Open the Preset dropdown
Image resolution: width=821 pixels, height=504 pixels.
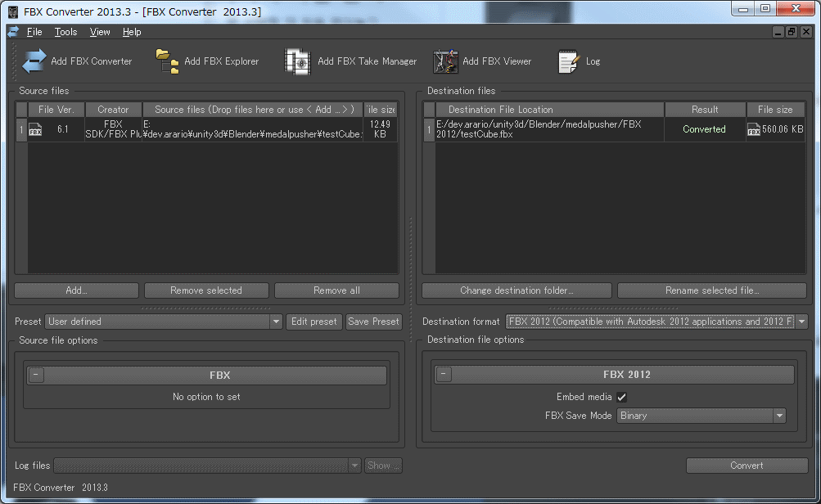click(164, 322)
